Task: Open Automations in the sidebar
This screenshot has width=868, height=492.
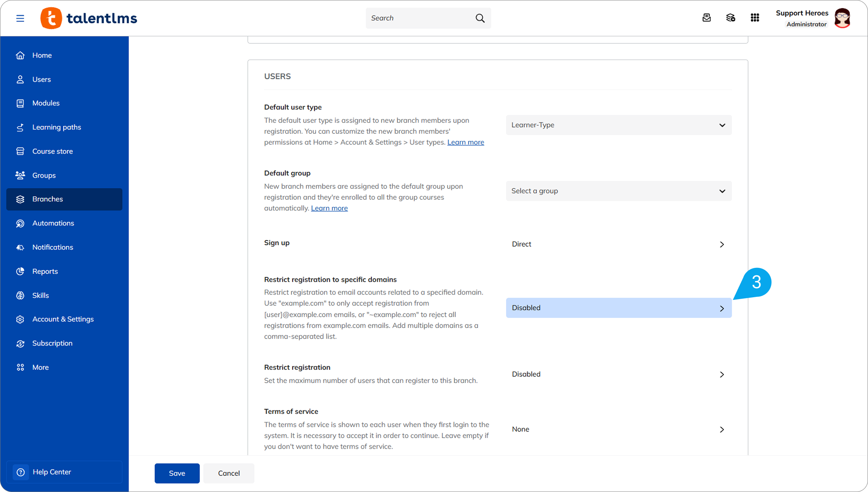Action: (64, 223)
